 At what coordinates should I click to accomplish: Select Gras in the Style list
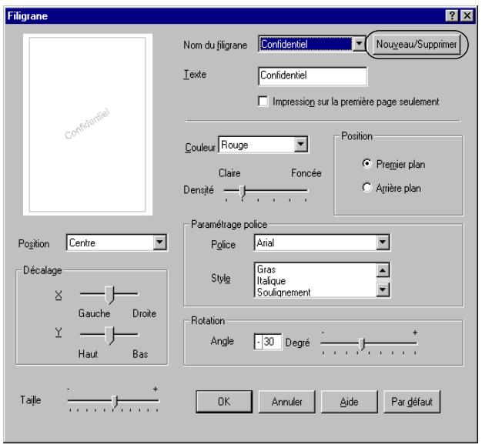[266, 269]
